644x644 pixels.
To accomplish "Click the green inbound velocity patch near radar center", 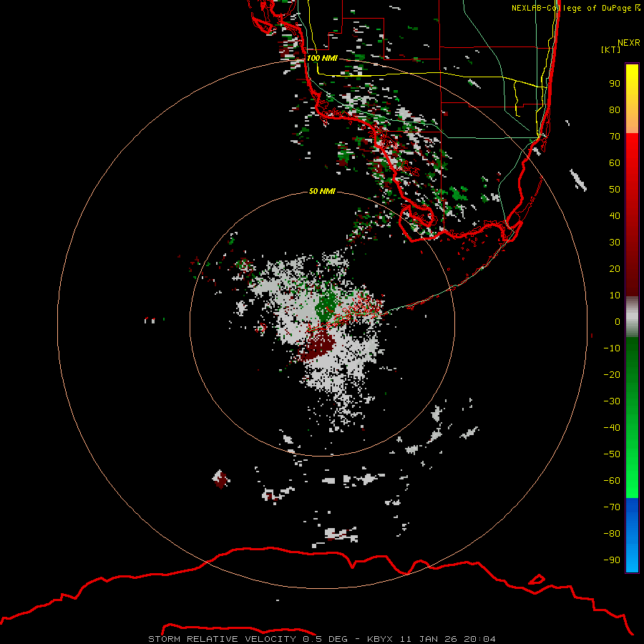I will [x=326, y=307].
